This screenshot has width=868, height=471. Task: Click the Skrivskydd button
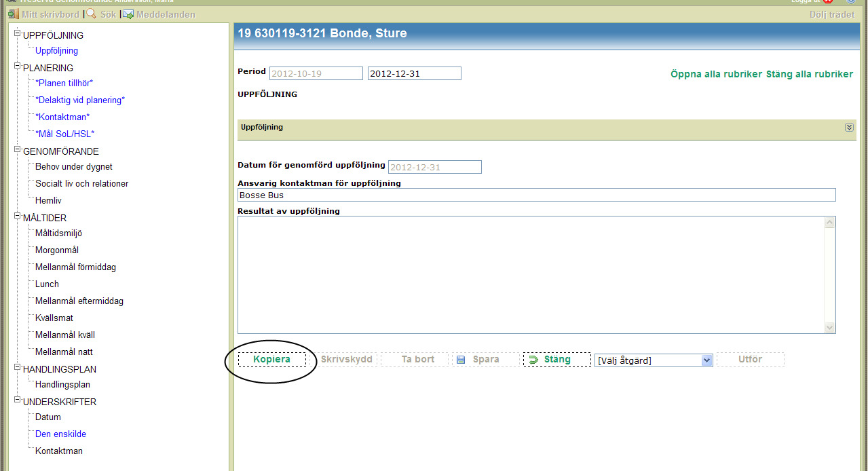click(347, 360)
